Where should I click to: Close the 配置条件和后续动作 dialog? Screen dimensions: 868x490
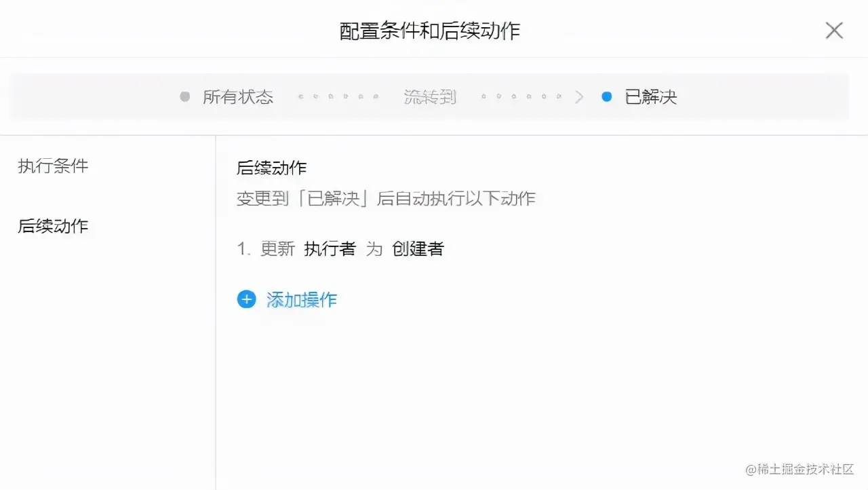(834, 31)
